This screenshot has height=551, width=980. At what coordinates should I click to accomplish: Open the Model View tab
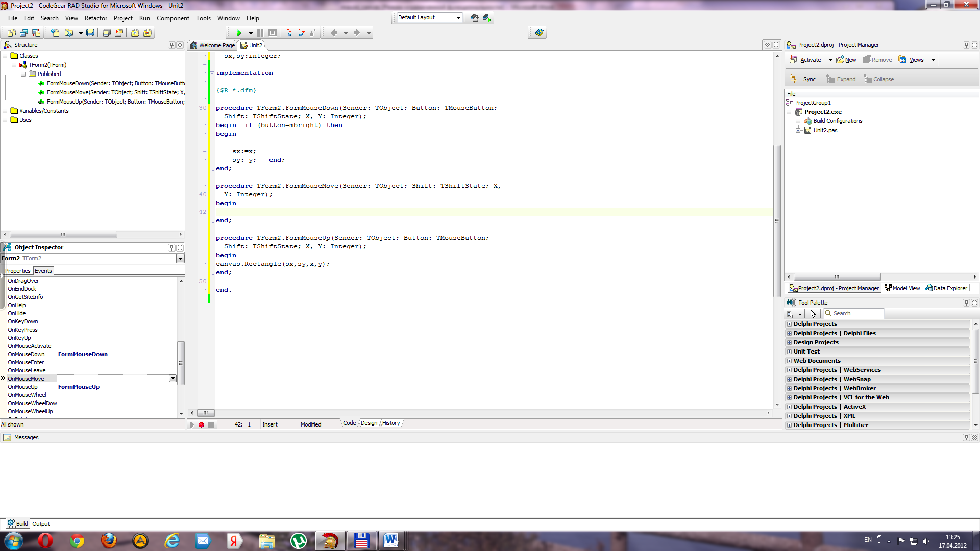(902, 288)
